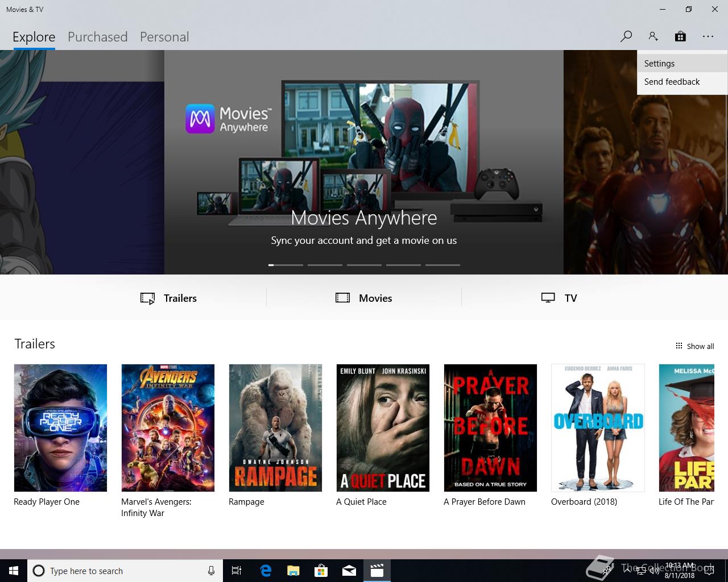The width and height of the screenshot is (728, 582).
Task: Select Send feedback from the menu
Action: (682, 82)
